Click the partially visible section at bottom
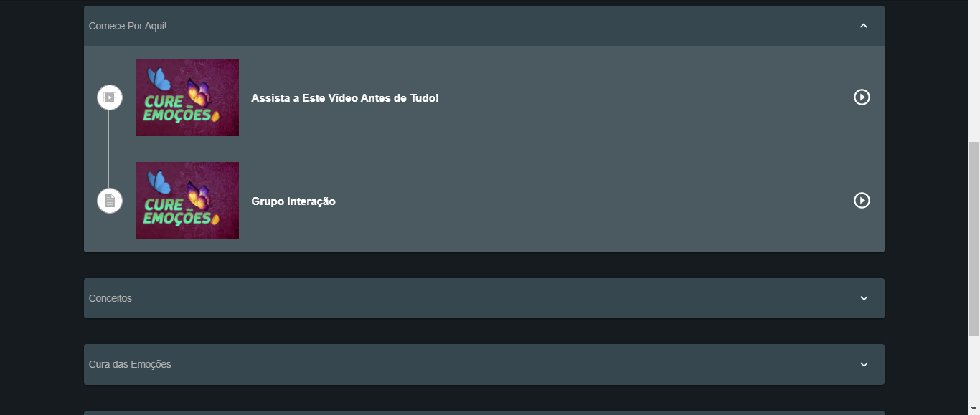 [484, 413]
